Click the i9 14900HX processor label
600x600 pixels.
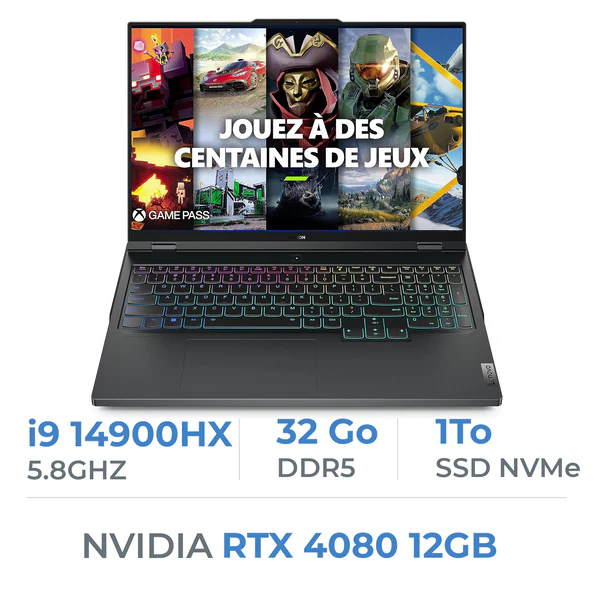130,434
